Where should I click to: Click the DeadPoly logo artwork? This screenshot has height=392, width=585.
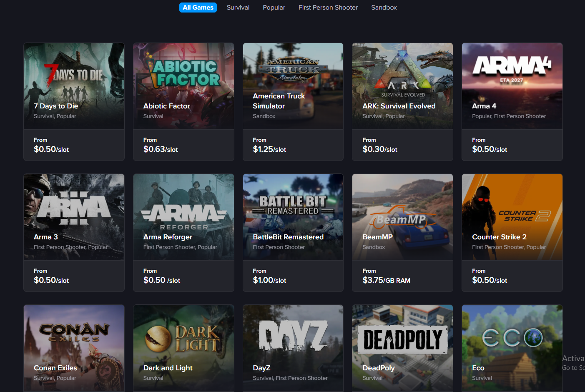point(403,339)
